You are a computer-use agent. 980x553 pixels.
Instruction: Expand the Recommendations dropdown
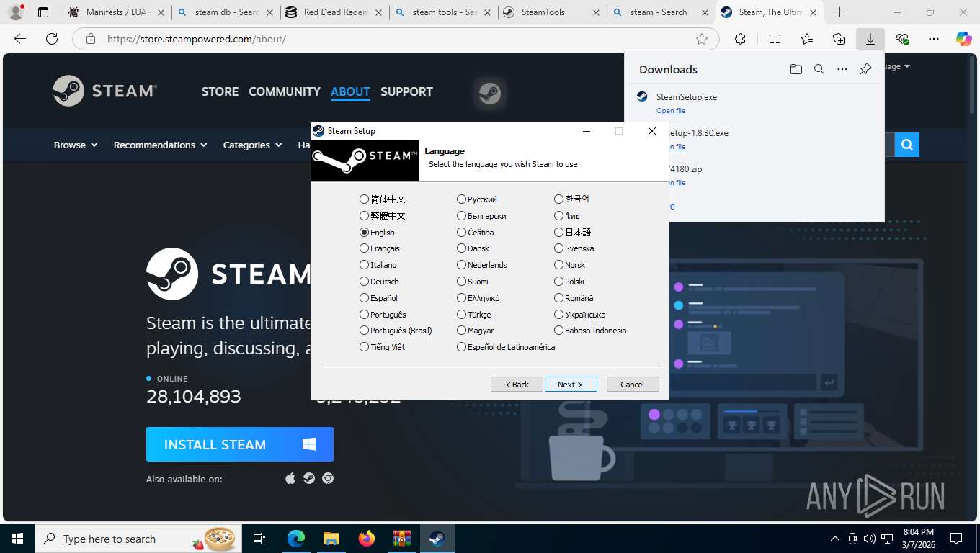160,145
